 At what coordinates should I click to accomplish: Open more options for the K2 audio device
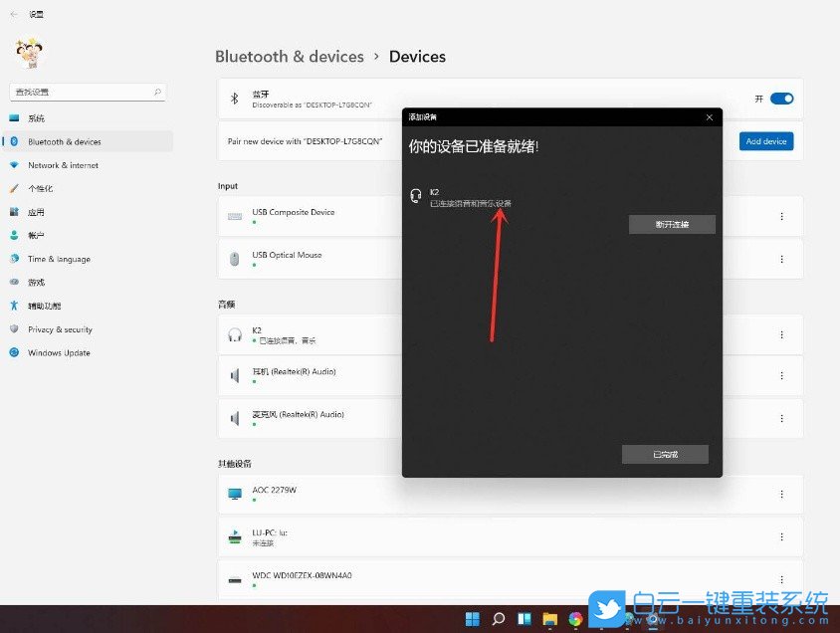coord(782,332)
